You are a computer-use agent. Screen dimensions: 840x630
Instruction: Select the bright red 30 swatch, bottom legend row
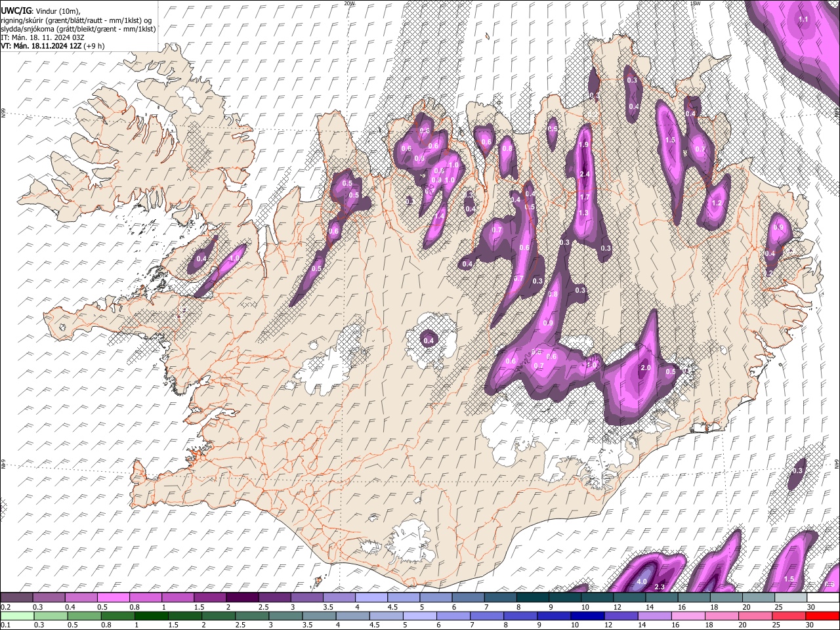(x=824, y=616)
